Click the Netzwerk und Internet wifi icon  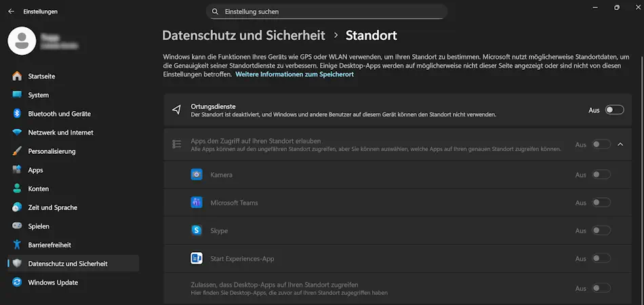(17, 133)
